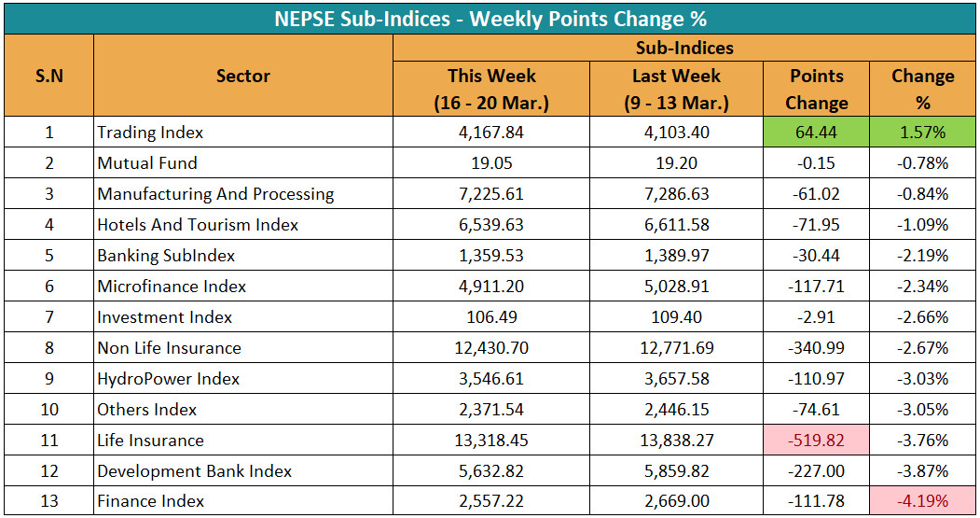The image size is (980, 518).
Task: Click the Last Week column header
Action: click(676, 89)
